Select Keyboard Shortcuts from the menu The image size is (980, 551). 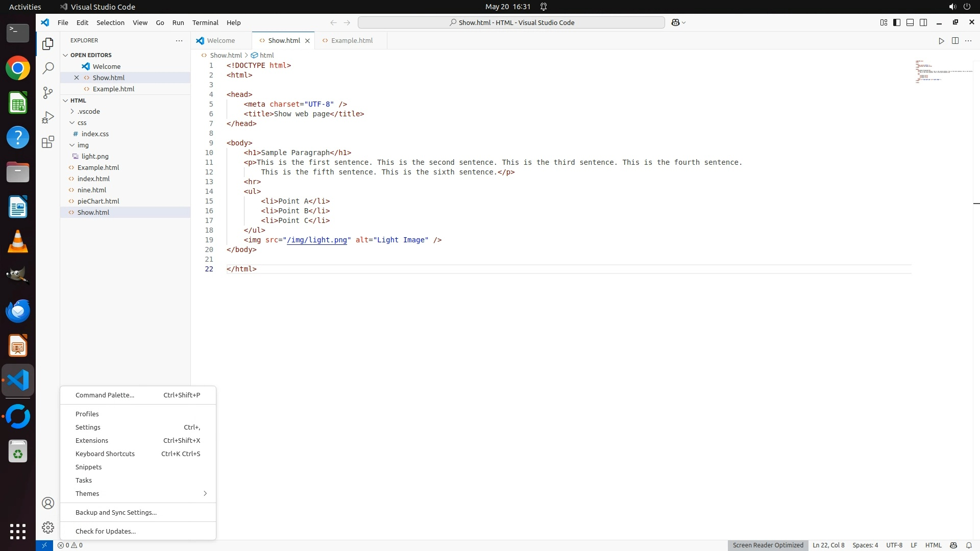point(105,454)
